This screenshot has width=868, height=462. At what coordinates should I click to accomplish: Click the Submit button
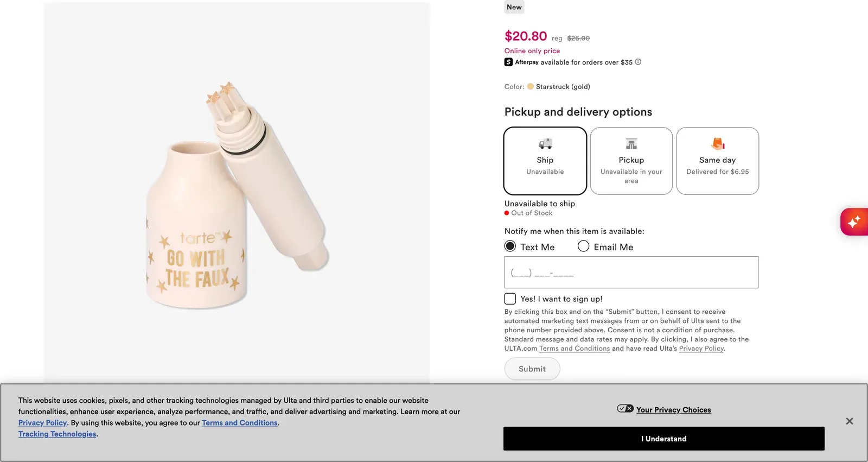pyautogui.click(x=532, y=369)
